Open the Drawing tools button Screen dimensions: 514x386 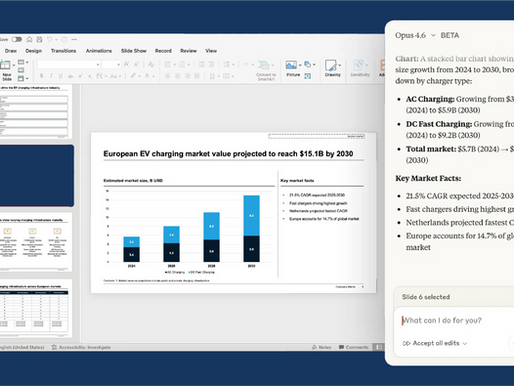point(332,69)
